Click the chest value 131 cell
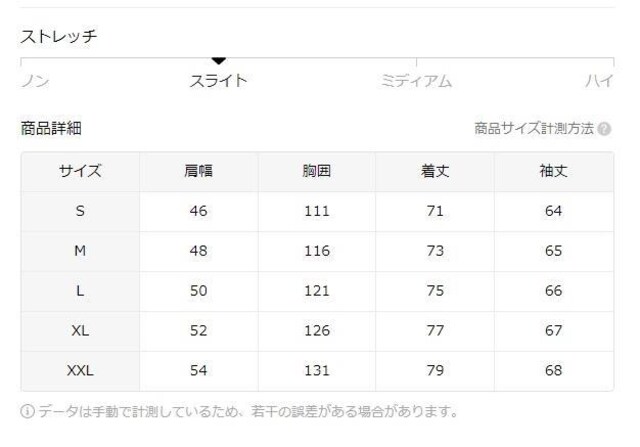 point(317,370)
